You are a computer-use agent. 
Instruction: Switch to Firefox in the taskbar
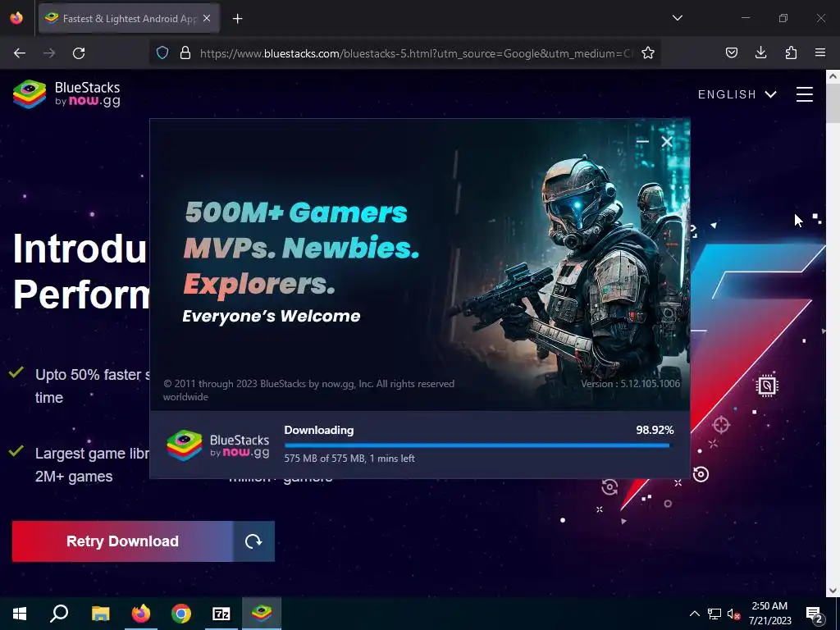pos(141,614)
